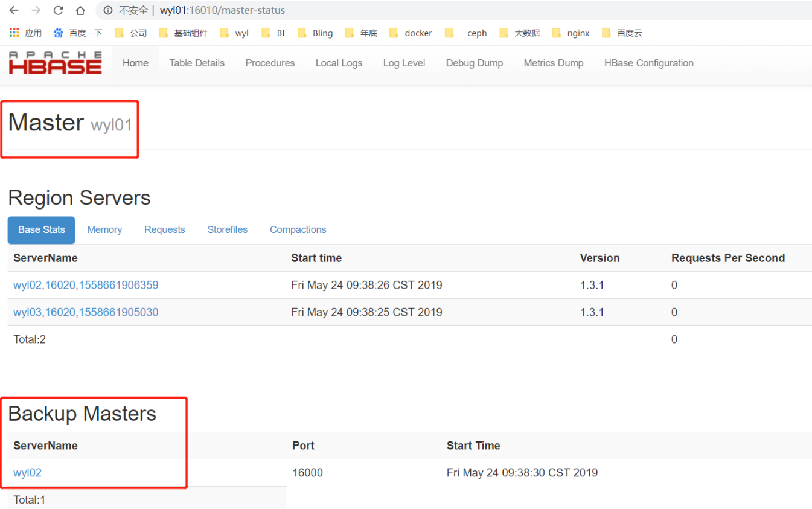The image size is (812, 509).
Task: Click the '不安全' site info icon
Action: pos(107,10)
